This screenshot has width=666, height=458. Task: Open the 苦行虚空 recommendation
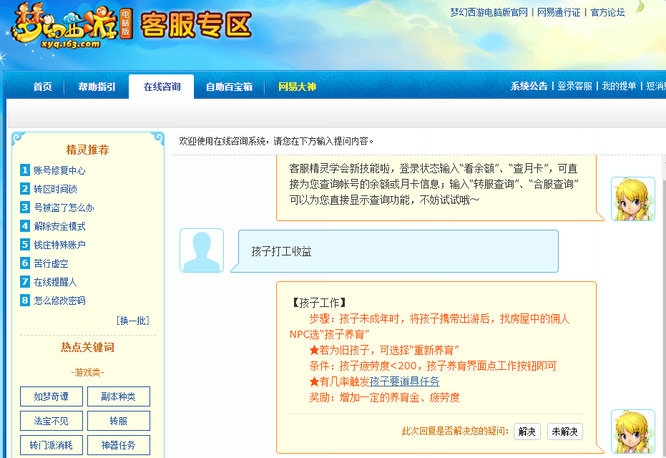tap(51, 263)
